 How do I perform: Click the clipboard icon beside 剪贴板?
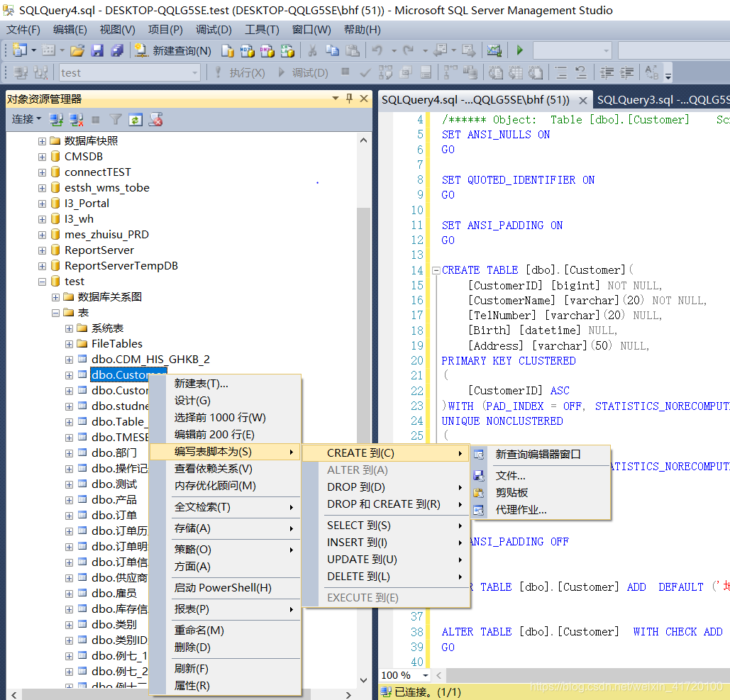[479, 493]
